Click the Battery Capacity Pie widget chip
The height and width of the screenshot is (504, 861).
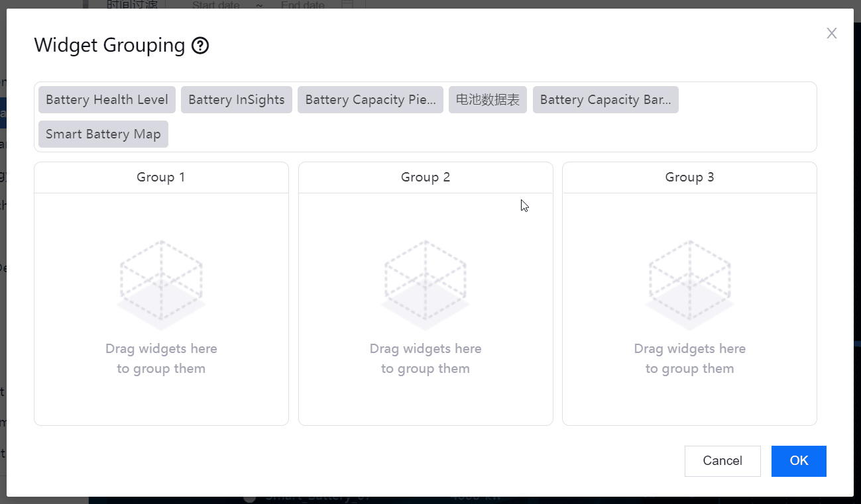[370, 100]
